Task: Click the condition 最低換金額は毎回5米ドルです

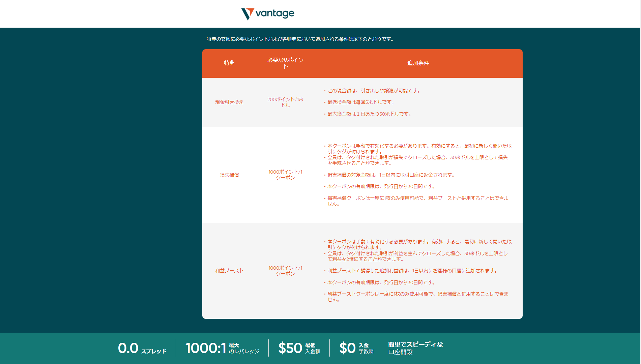Action: tap(361, 102)
